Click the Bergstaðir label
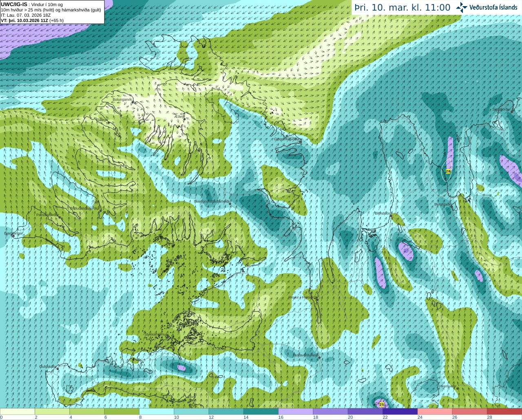The height and width of the screenshot is (420, 522). [443, 204]
